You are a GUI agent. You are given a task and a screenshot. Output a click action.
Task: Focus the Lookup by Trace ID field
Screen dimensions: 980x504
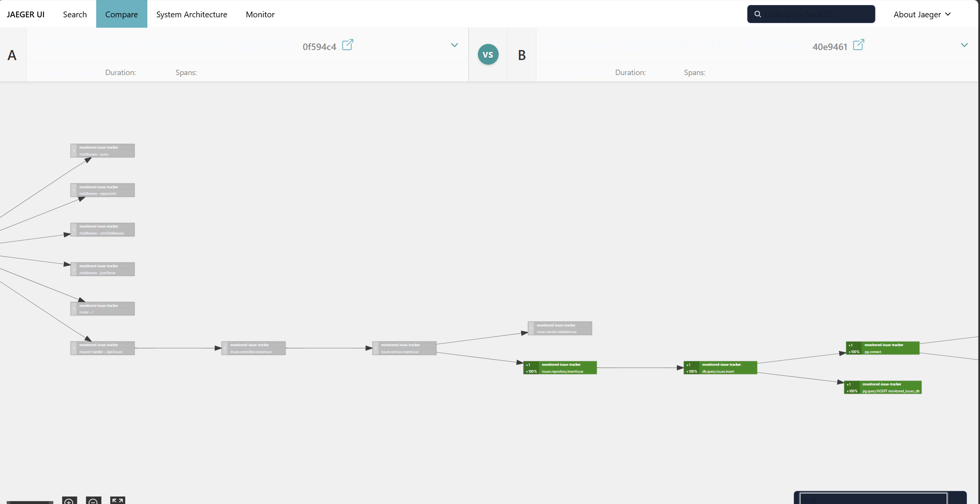(x=816, y=14)
